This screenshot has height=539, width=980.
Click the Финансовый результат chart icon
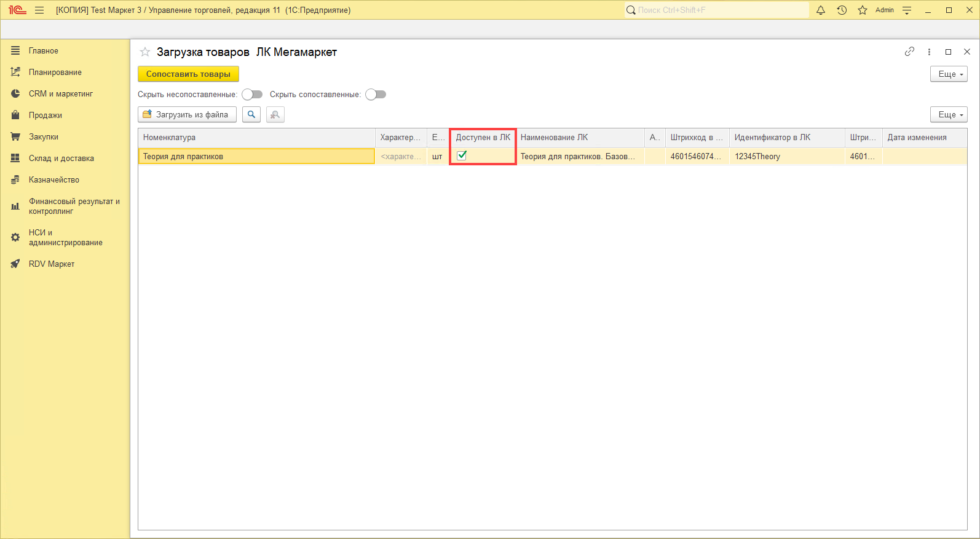click(15, 206)
